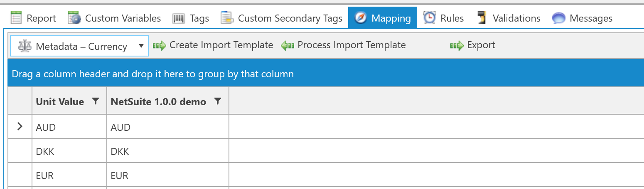Image resolution: width=644 pixels, height=189 pixels.
Task: Expand the AUD row
Action: click(x=20, y=127)
